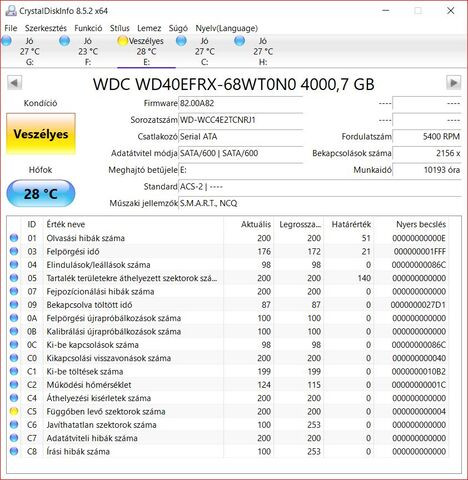The width and height of the screenshot is (468, 480).
Task: Click the ID column header
Action: (32, 224)
